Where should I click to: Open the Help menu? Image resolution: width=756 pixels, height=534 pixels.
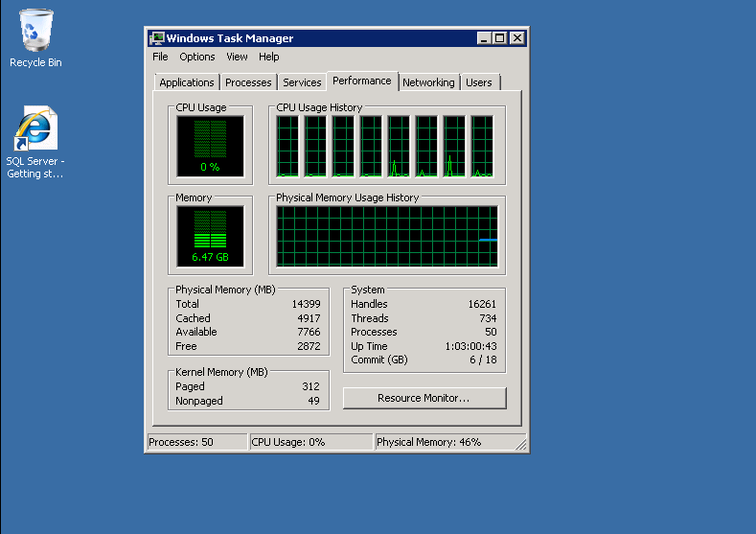pyautogui.click(x=268, y=57)
